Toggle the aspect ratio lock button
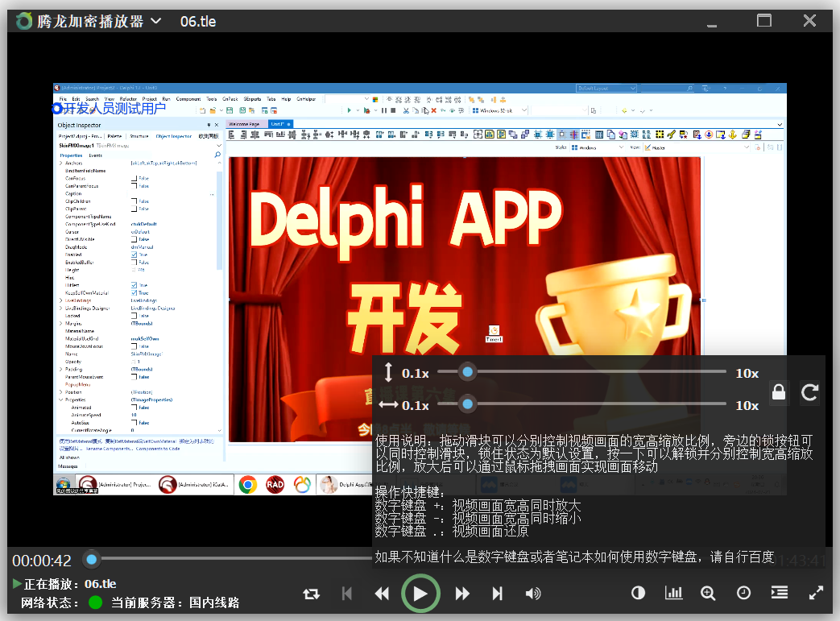Screen dimensions: 840x621 click(779, 391)
